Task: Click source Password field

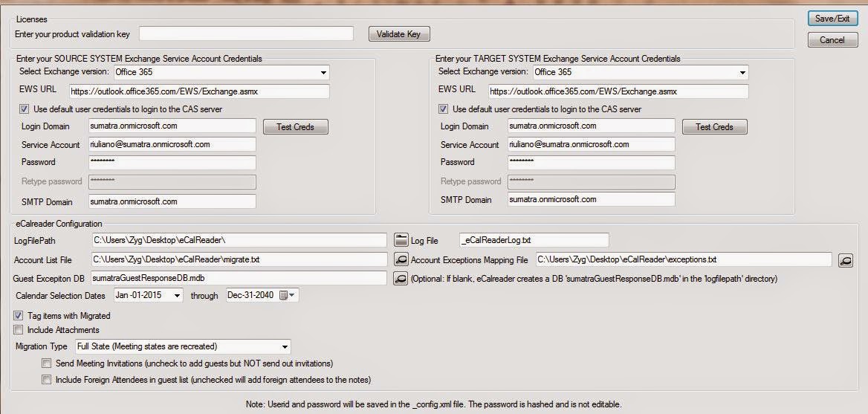Action: [172, 163]
